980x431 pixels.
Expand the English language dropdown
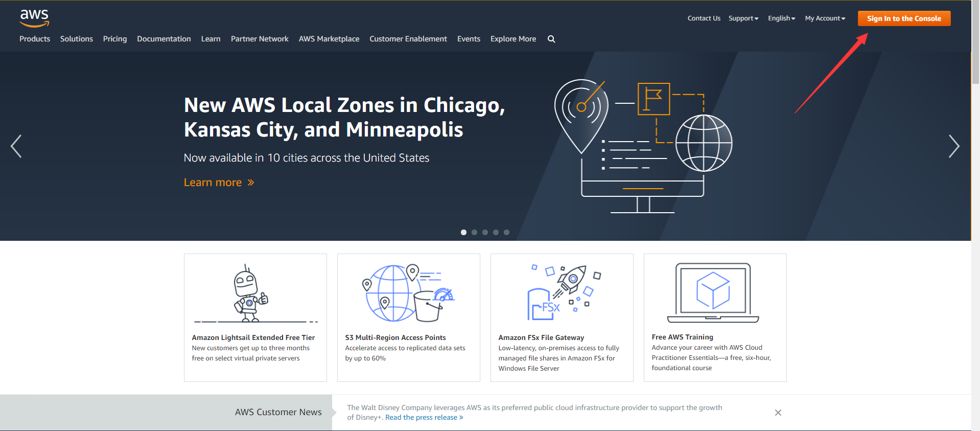pyautogui.click(x=781, y=18)
